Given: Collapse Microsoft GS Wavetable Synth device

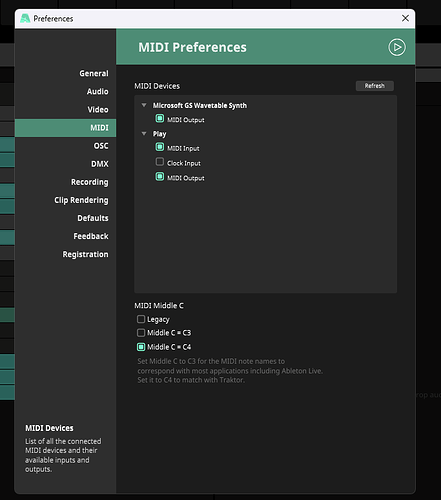Looking at the screenshot, I should (x=144, y=105).
